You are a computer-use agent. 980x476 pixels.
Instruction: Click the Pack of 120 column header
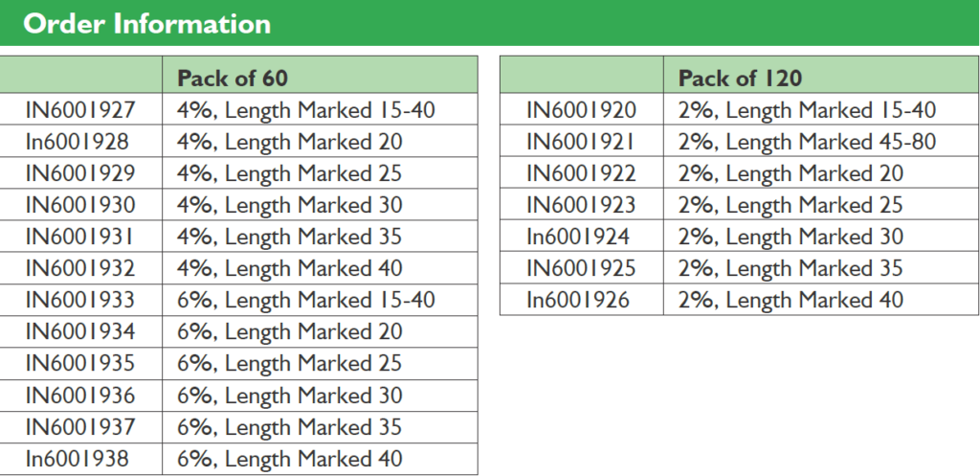[x=740, y=78]
